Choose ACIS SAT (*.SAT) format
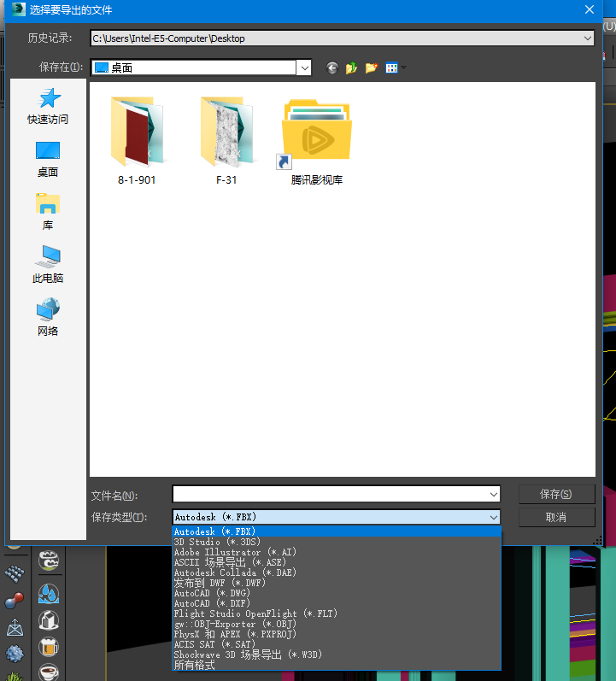Image resolution: width=616 pixels, height=681 pixels. [x=337, y=644]
